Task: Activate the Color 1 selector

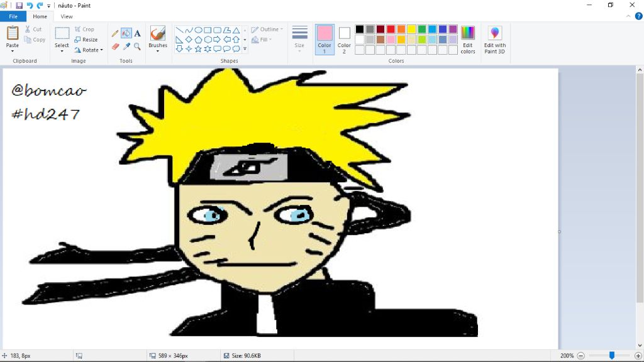Action: pyautogui.click(x=325, y=40)
